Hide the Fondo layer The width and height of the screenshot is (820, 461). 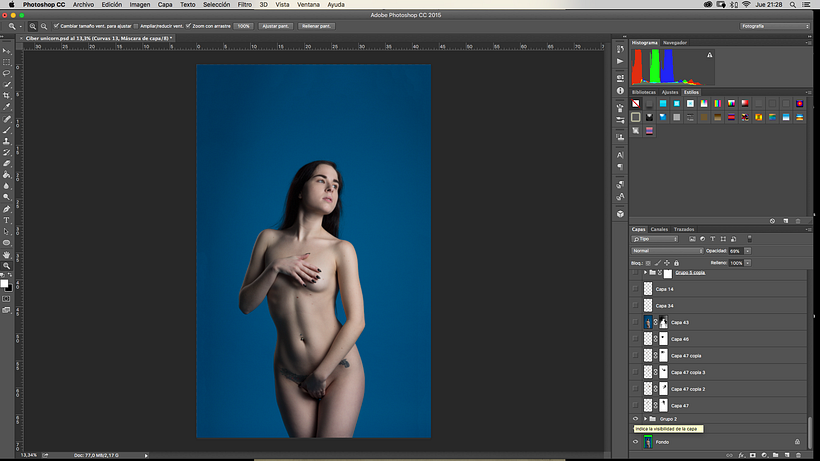pyautogui.click(x=635, y=442)
